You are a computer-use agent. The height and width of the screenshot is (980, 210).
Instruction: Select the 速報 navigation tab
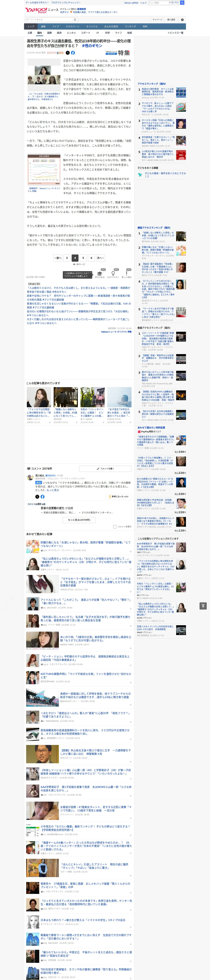pos(43,27)
